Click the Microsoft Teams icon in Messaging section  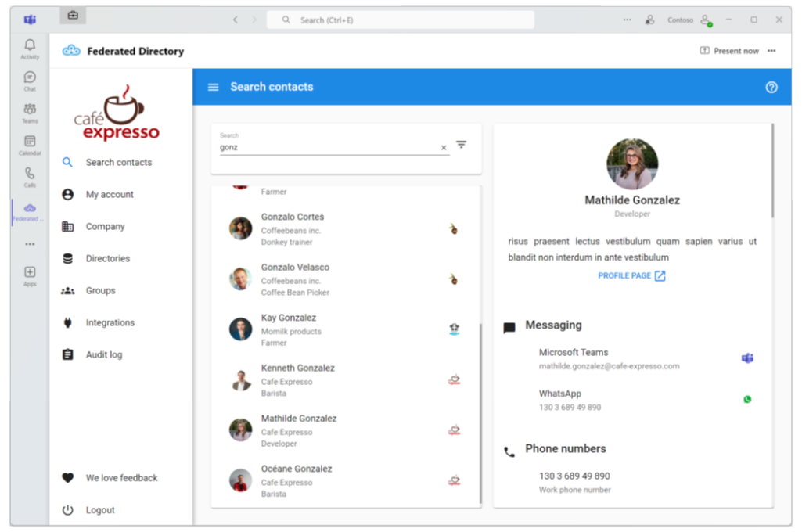[748, 358]
